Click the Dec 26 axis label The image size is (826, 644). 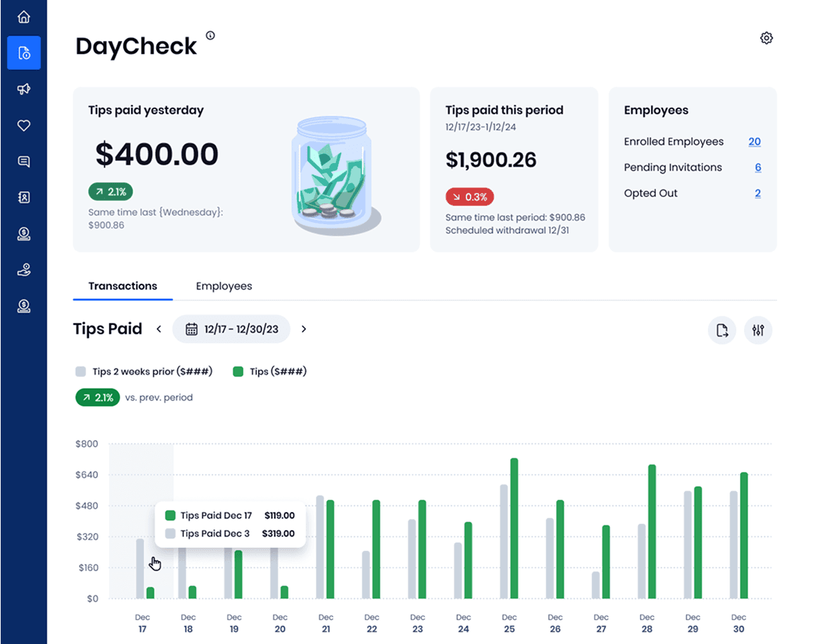555,623
